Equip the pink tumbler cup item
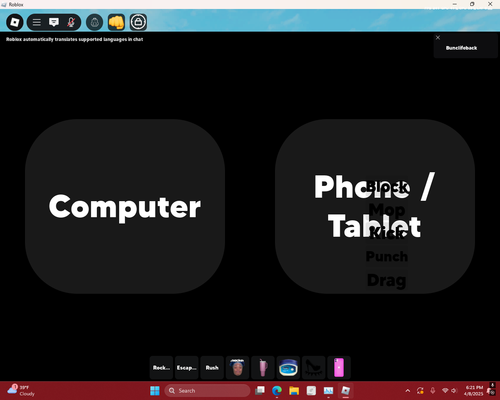500x400 pixels. (x=263, y=368)
